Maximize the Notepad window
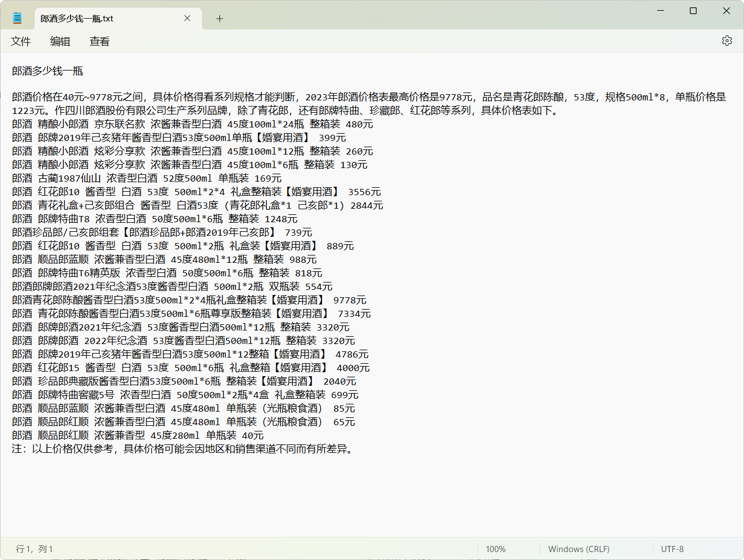Image resolution: width=744 pixels, height=560 pixels. (x=693, y=11)
